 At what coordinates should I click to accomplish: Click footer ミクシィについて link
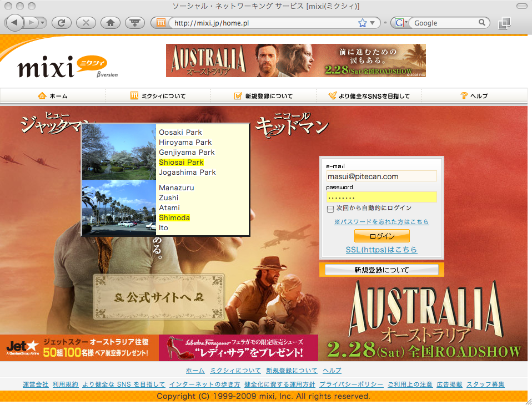[x=235, y=371]
